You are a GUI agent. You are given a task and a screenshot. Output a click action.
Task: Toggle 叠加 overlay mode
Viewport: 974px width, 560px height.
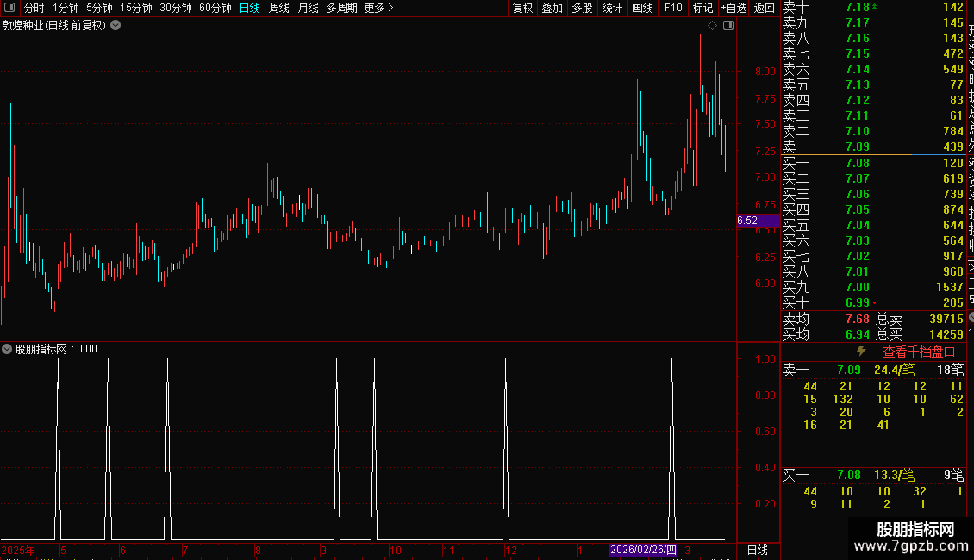(553, 8)
